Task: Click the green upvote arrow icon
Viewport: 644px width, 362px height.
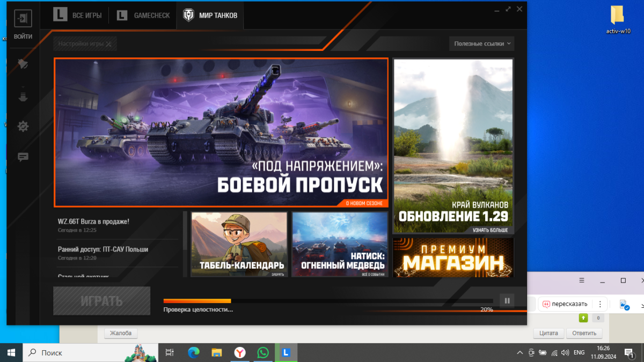Action: tap(583, 318)
